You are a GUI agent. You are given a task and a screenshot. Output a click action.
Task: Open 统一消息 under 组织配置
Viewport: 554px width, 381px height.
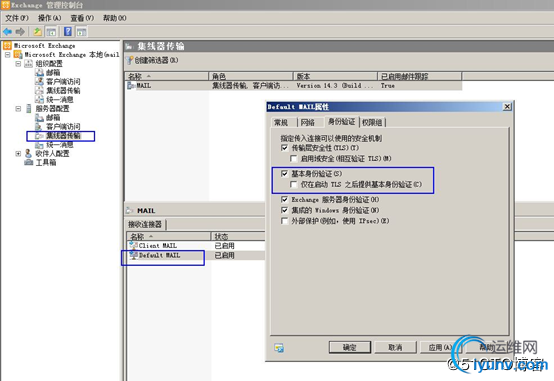pos(60,99)
